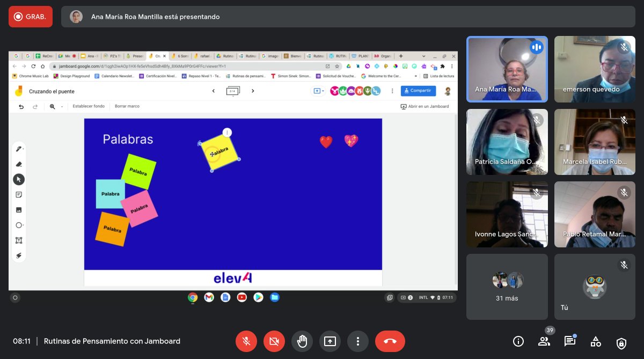Select the pink Palabra sticky note
The height and width of the screenshot is (359, 644).
(x=139, y=209)
